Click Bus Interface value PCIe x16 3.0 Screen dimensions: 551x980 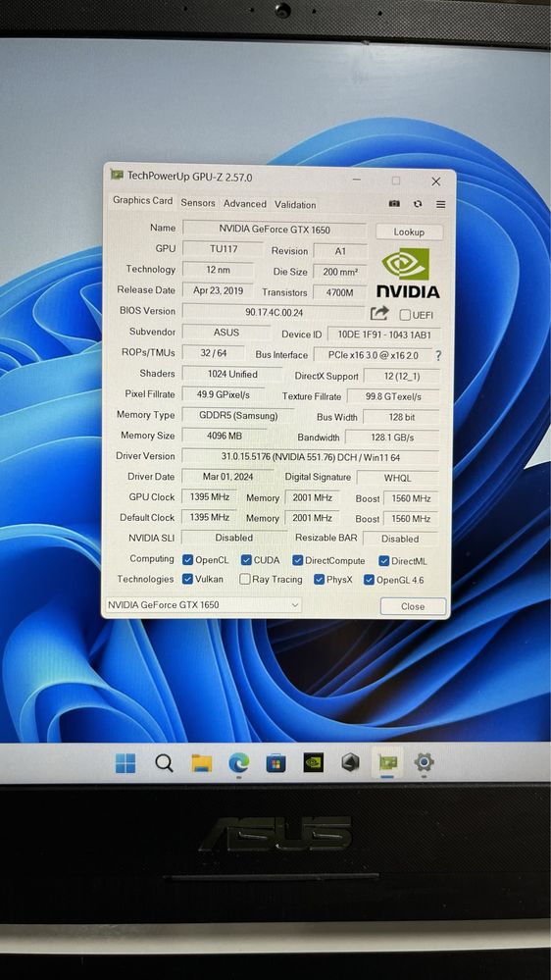click(373, 355)
